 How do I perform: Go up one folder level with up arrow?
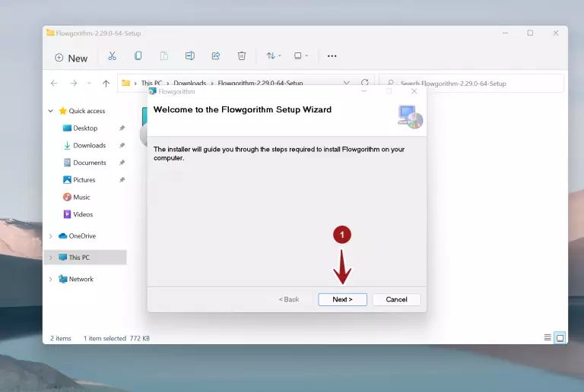point(106,84)
